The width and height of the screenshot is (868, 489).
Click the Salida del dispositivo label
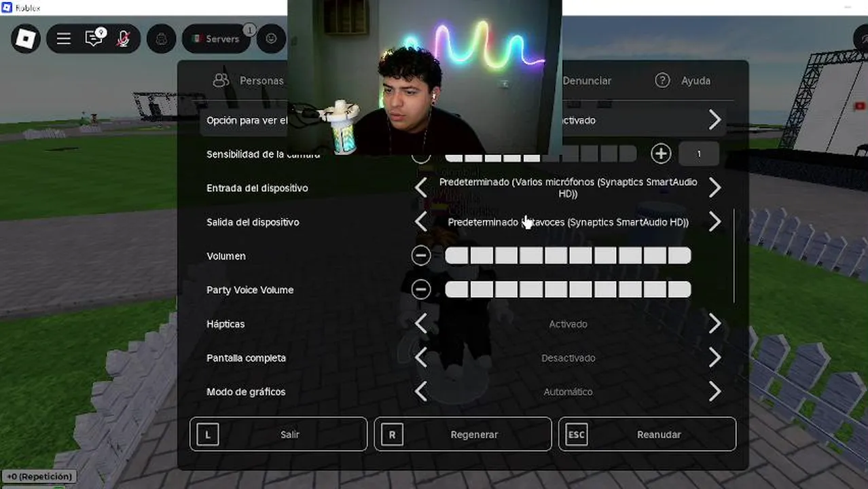(253, 222)
